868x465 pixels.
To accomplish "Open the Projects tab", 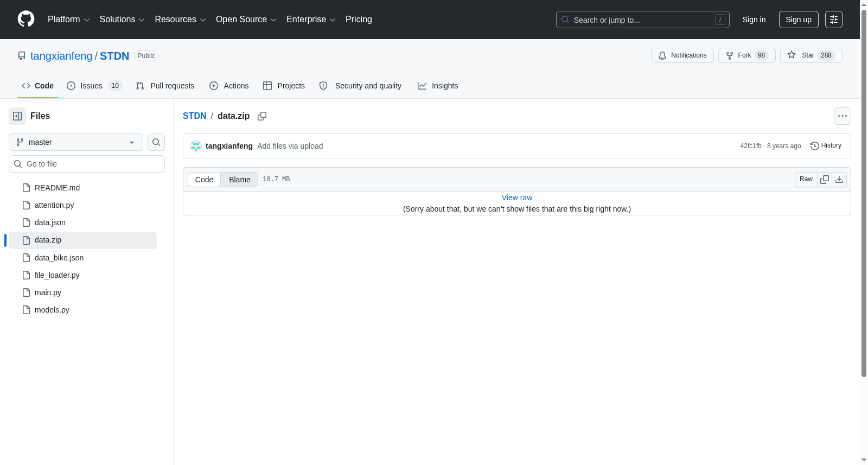I will 284,86.
